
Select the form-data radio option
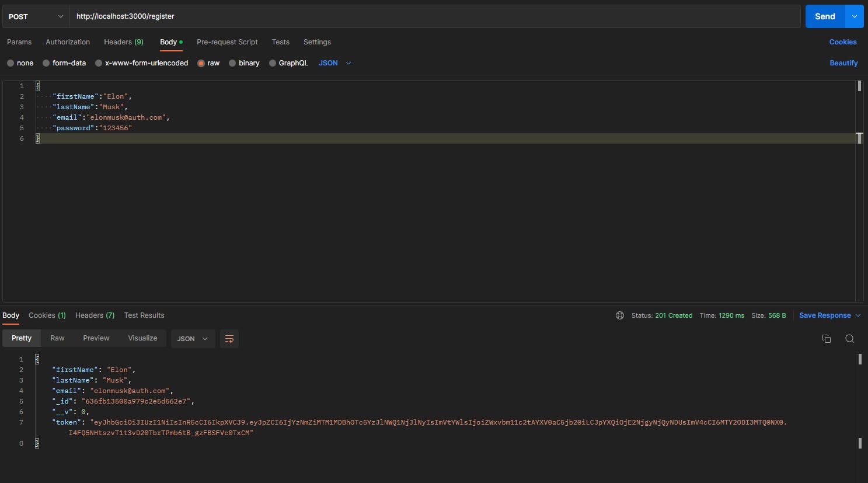[46, 63]
